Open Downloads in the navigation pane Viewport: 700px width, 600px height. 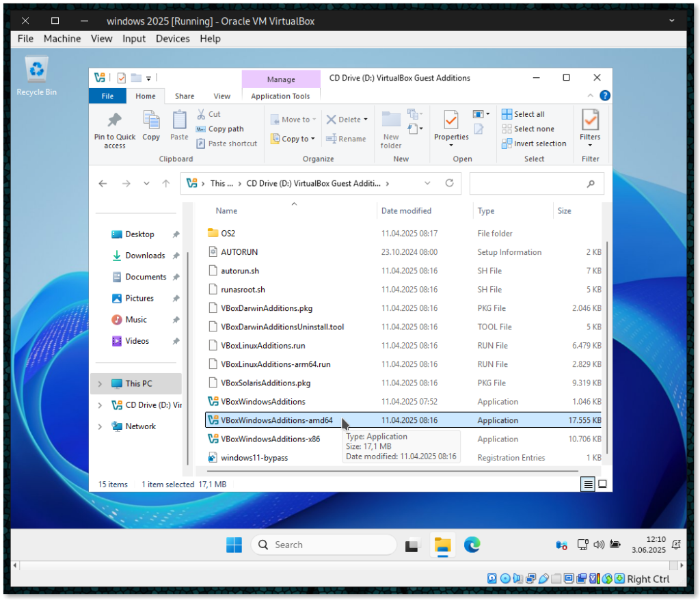145,256
